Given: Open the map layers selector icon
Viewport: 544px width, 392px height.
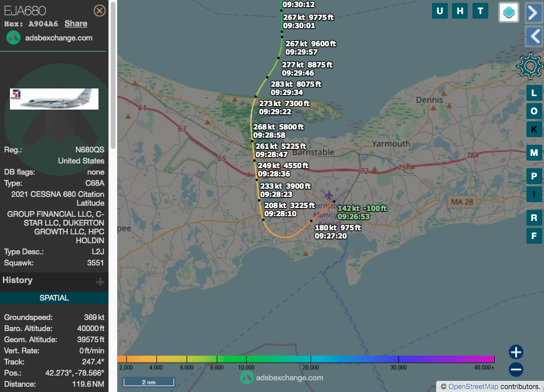Looking at the screenshot, I should (x=509, y=12).
